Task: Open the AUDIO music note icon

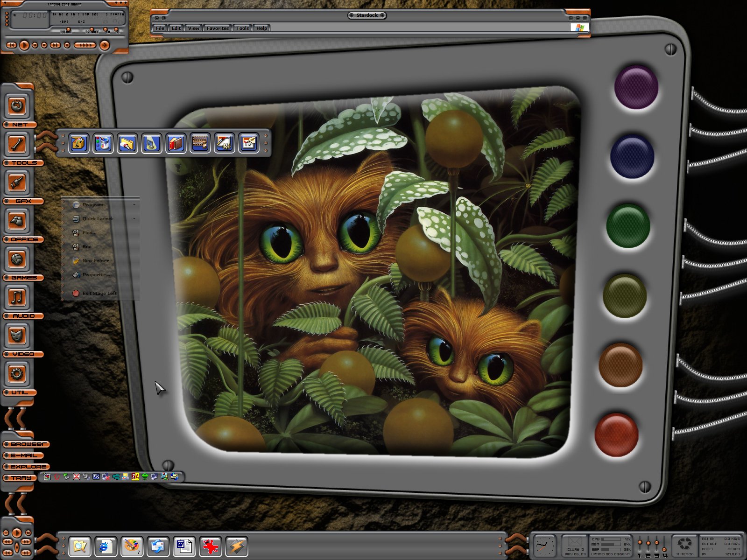Action: pyautogui.click(x=17, y=297)
